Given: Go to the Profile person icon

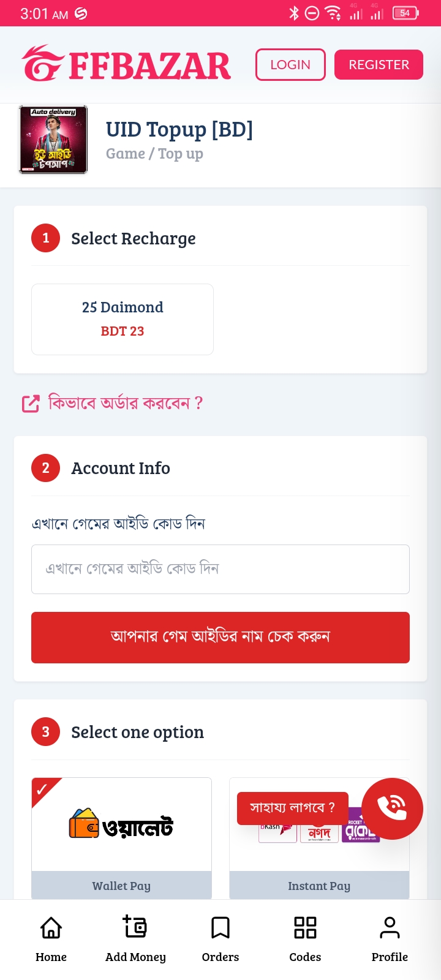Looking at the screenshot, I should 390,928.
